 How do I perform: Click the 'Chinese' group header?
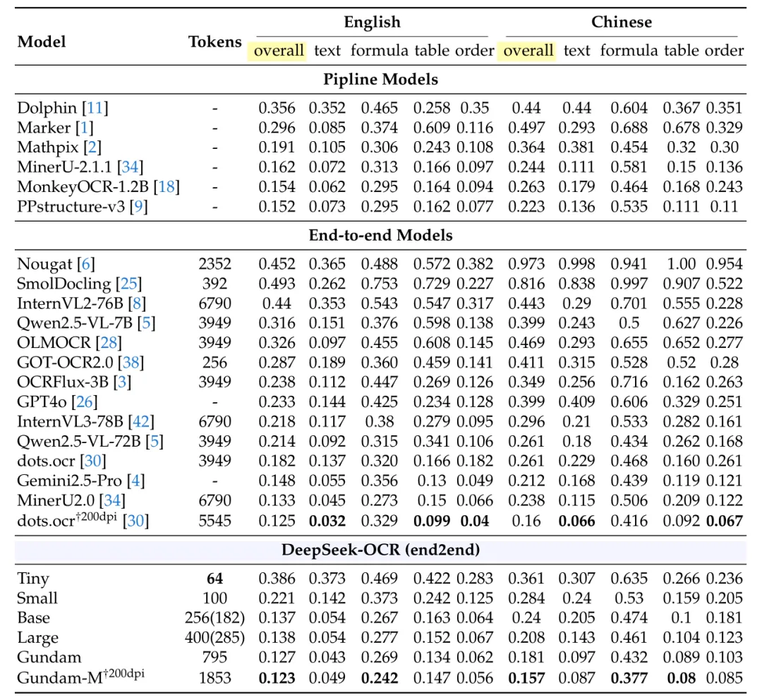(x=622, y=22)
